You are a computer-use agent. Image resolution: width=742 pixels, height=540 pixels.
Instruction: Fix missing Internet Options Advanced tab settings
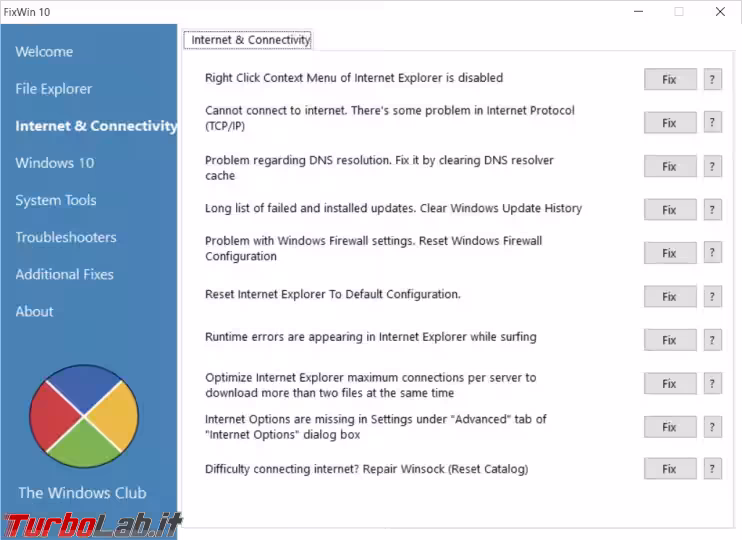pyautogui.click(x=670, y=427)
